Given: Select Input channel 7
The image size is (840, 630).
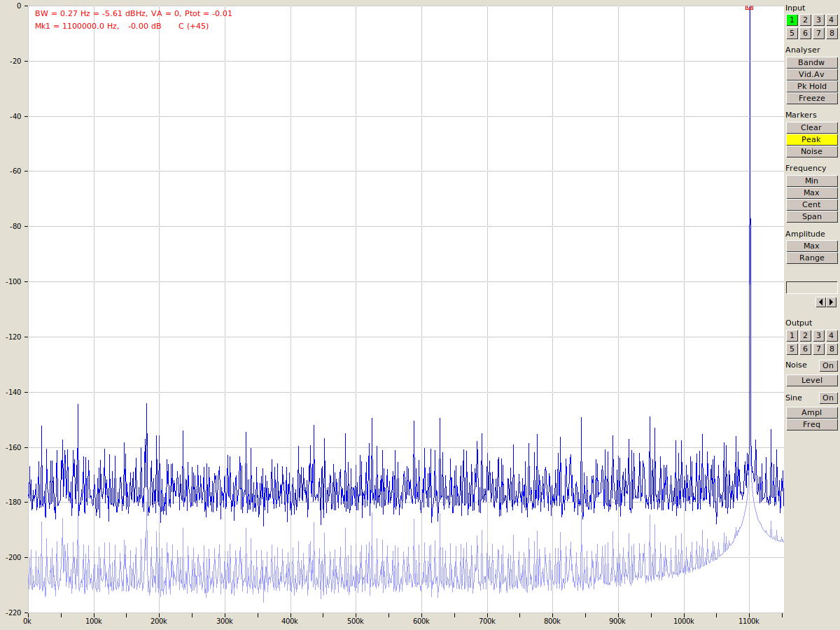Looking at the screenshot, I should pyautogui.click(x=818, y=34).
